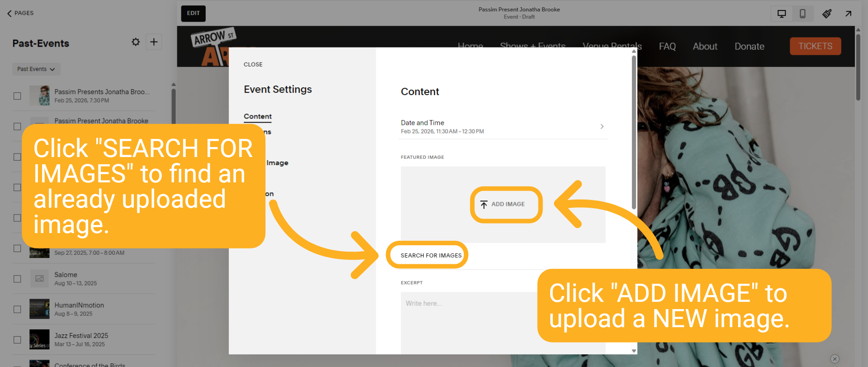Viewport: 868px width, 367px height.
Task: Click the events list scrollbar
Action: pyautogui.click(x=174, y=106)
